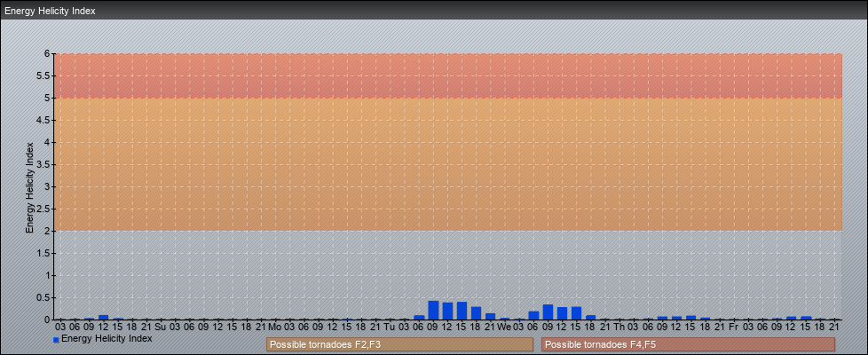The height and width of the screenshot is (355, 868).
Task: Click the Energy Helicity Index panel title
Action: 50,11
